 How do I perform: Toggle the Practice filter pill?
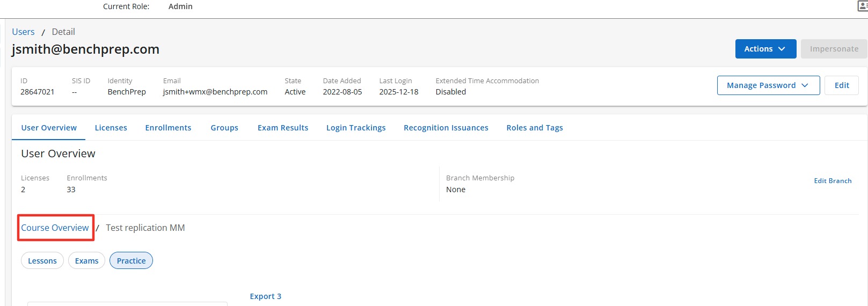coord(131,261)
